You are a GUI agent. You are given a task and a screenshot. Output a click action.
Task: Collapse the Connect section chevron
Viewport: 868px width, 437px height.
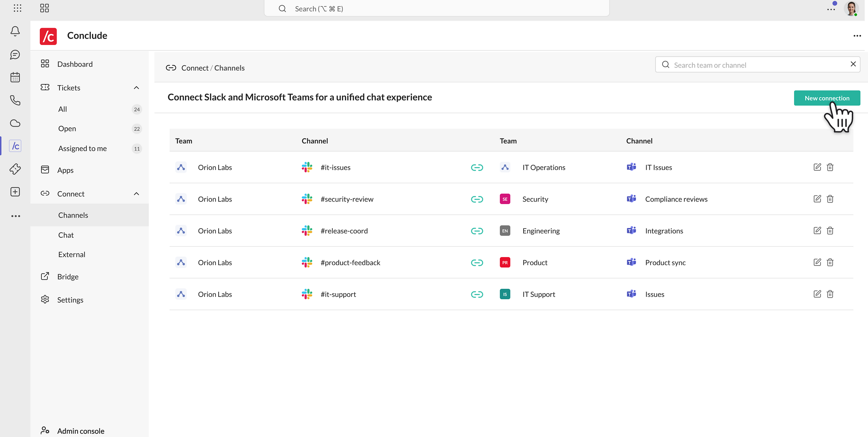pos(136,194)
